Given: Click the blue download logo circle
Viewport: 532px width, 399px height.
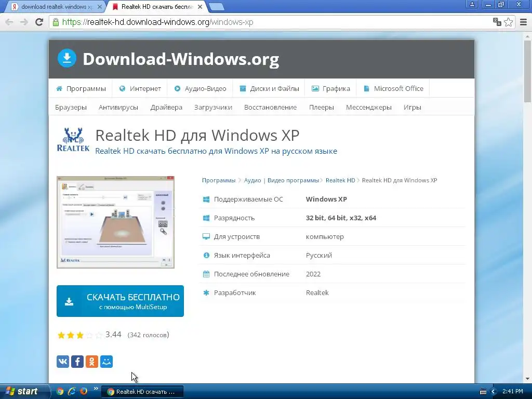Looking at the screenshot, I should [x=67, y=58].
